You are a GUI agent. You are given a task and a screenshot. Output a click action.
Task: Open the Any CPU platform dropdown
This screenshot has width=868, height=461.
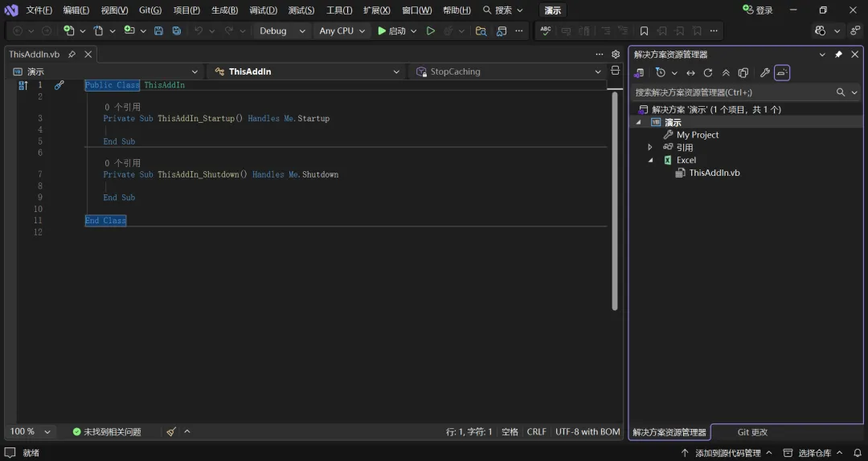342,31
